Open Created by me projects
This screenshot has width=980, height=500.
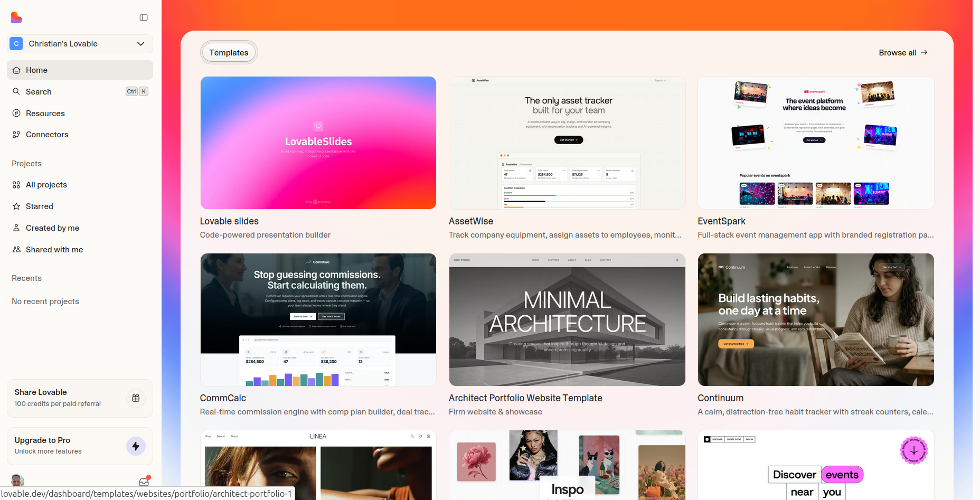pos(80,228)
